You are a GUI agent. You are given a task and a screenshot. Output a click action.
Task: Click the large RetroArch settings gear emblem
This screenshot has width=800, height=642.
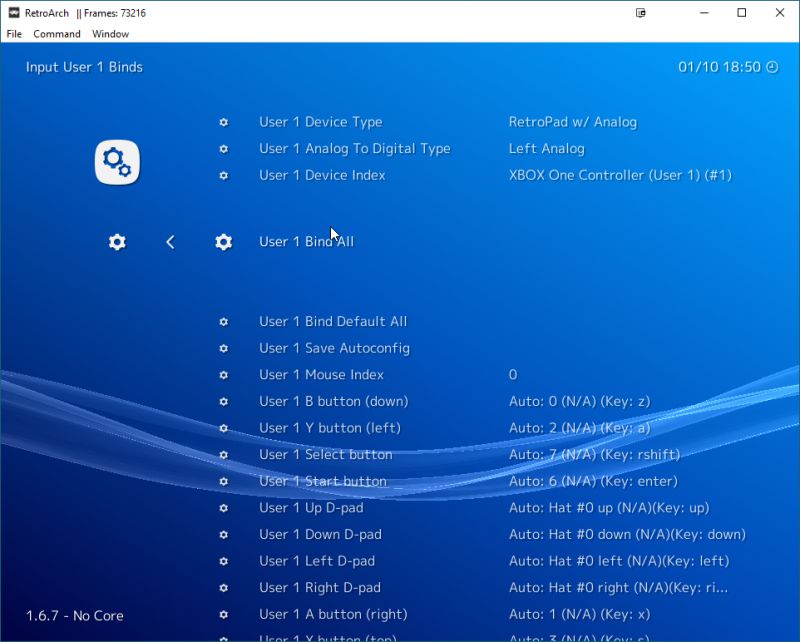coord(117,161)
